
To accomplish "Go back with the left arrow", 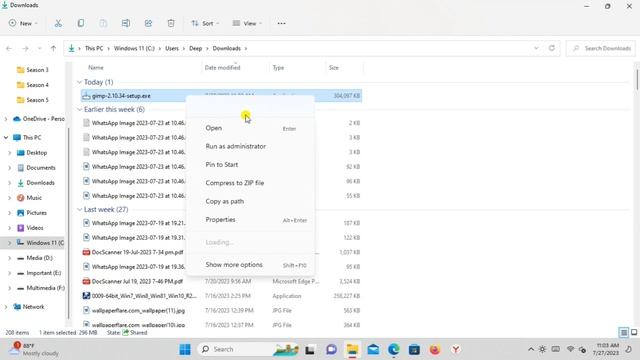I will [9, 48].
